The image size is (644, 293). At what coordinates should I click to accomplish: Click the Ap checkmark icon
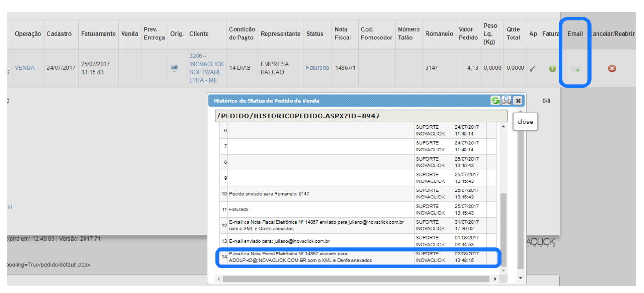(x=533, y=68)
